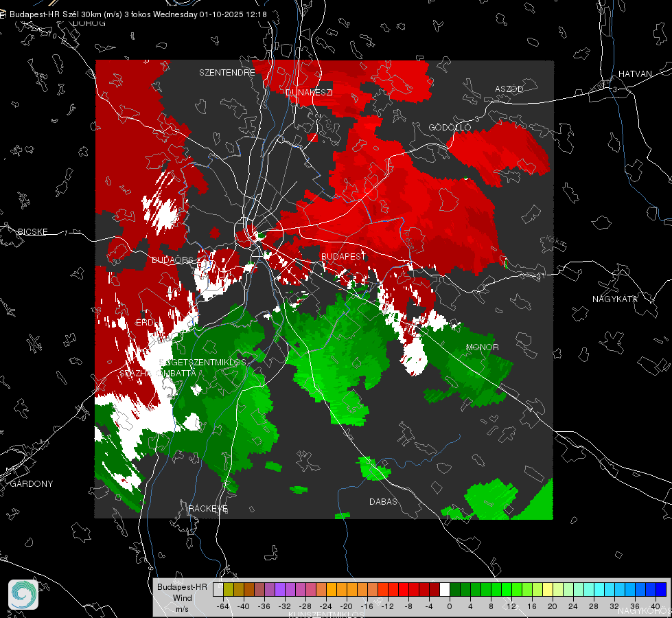This screenshot has width=672, height=618.
Task: Click the DOROG town label
Action: [89, 23]
